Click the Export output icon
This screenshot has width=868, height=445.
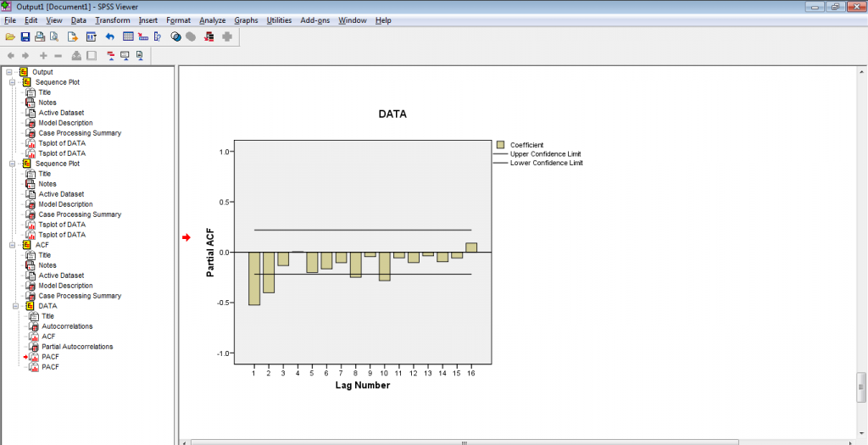point(73,36)
